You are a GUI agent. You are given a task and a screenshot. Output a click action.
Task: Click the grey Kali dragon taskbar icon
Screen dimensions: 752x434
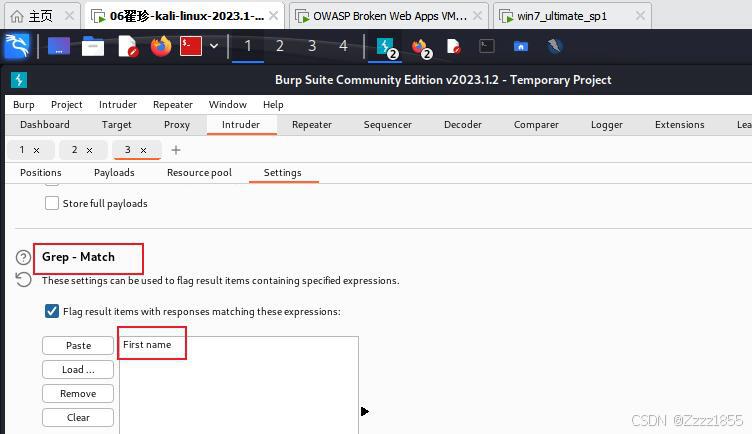point(554,46)
